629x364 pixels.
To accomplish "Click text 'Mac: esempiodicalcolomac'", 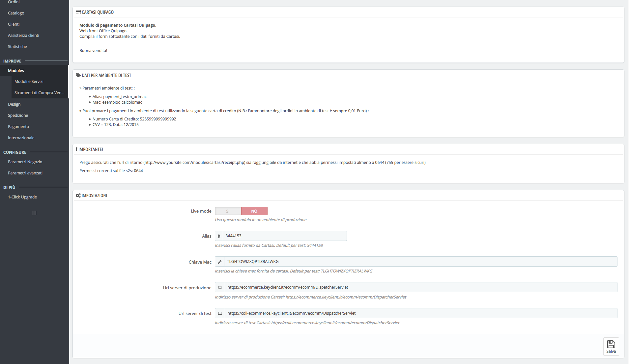I will tap(117, 102).
